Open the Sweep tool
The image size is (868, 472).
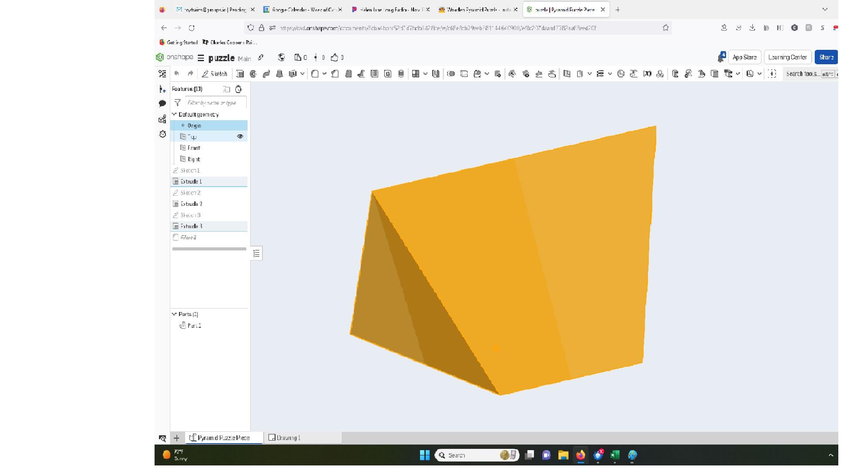[x=265, y=73]
